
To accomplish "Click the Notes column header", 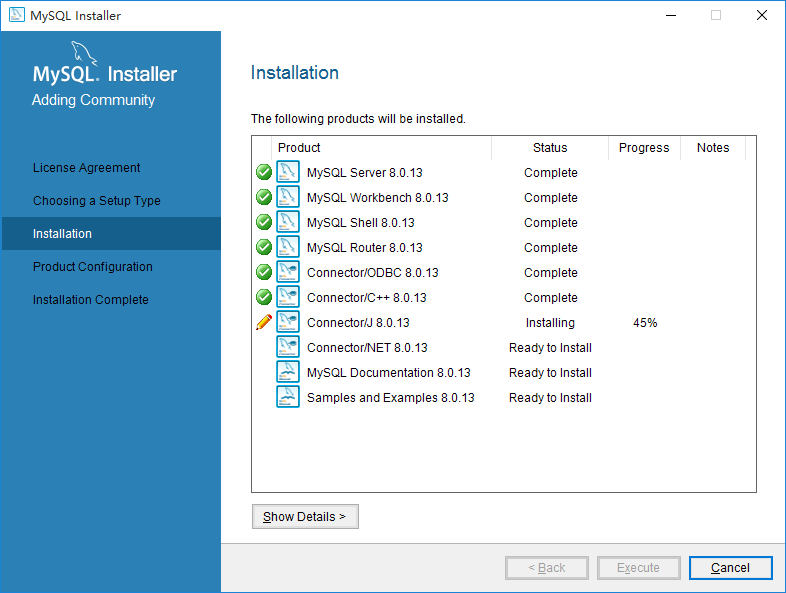I will tap(713, 148).
